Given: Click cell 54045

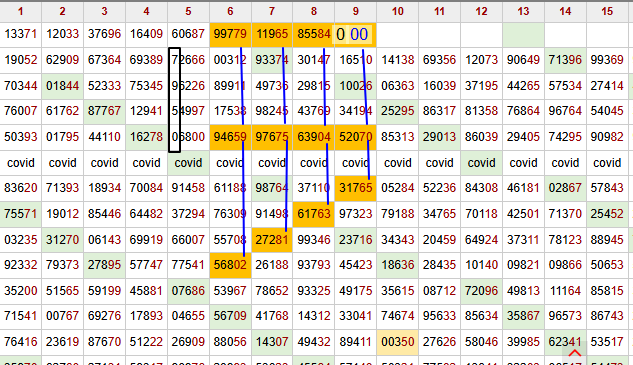Looking at the screenshot, I should 607,111.
